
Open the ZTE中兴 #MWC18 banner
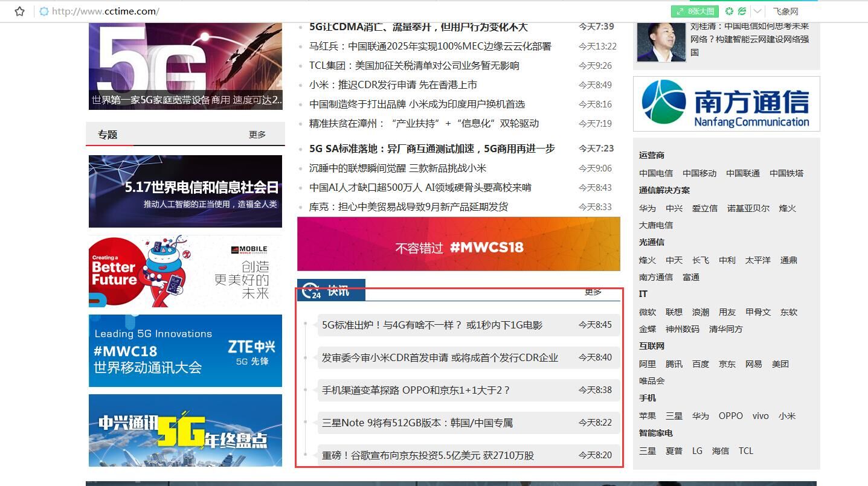click(185, 351)
